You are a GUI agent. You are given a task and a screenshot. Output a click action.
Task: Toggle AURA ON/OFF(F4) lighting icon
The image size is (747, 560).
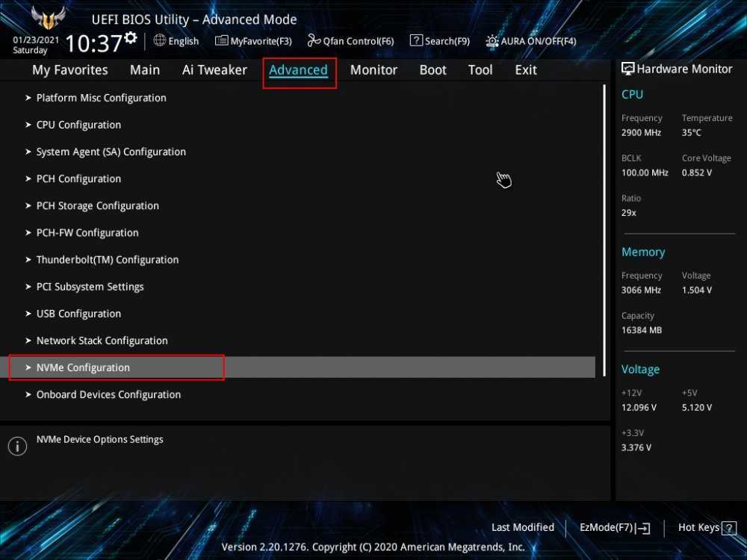[x=492, y=41]
